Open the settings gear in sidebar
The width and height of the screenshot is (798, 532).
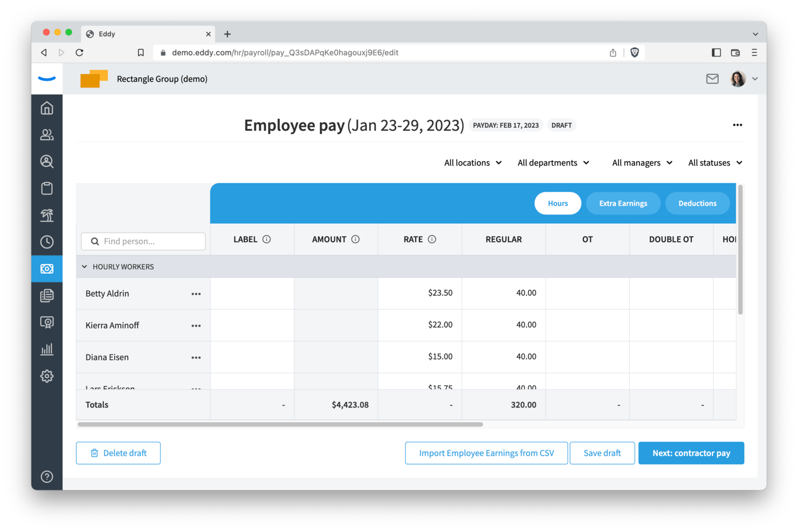[x=47, y=376]
